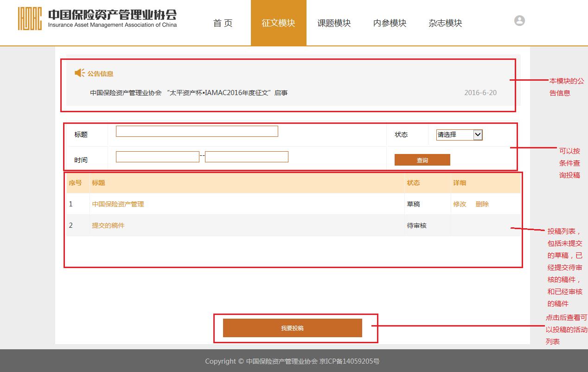The height and width of the screenshot is (372, 588).
Task: Open the 太平资产杯 IAMAC2016 announcement
Action: (x=189, y=93)
